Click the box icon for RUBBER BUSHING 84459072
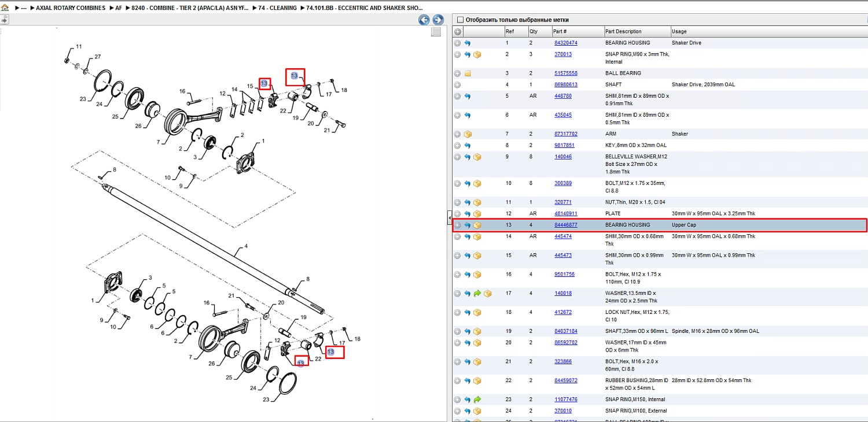The width and height of the screenshot is (868, 422). (477, 381)
